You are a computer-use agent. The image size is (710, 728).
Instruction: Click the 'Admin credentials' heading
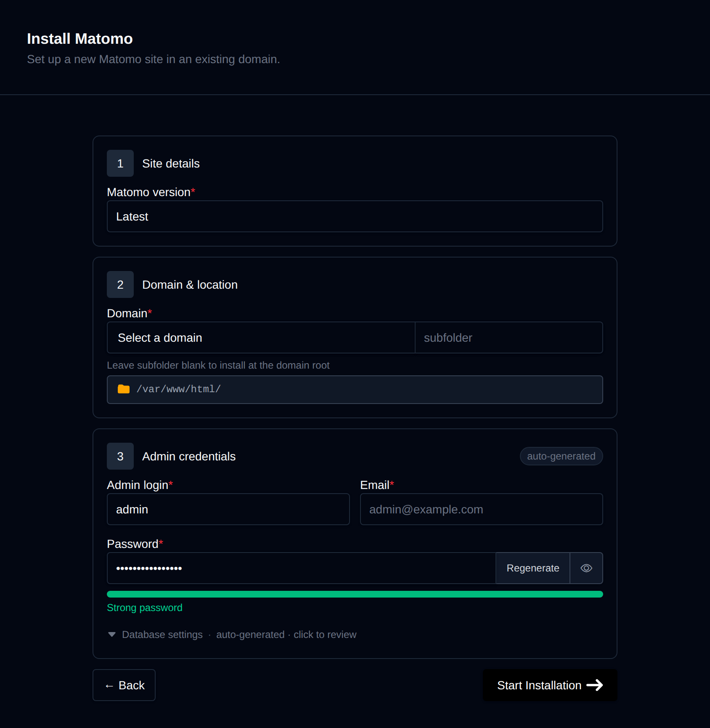pyautogui.click(x=189, y=456)
